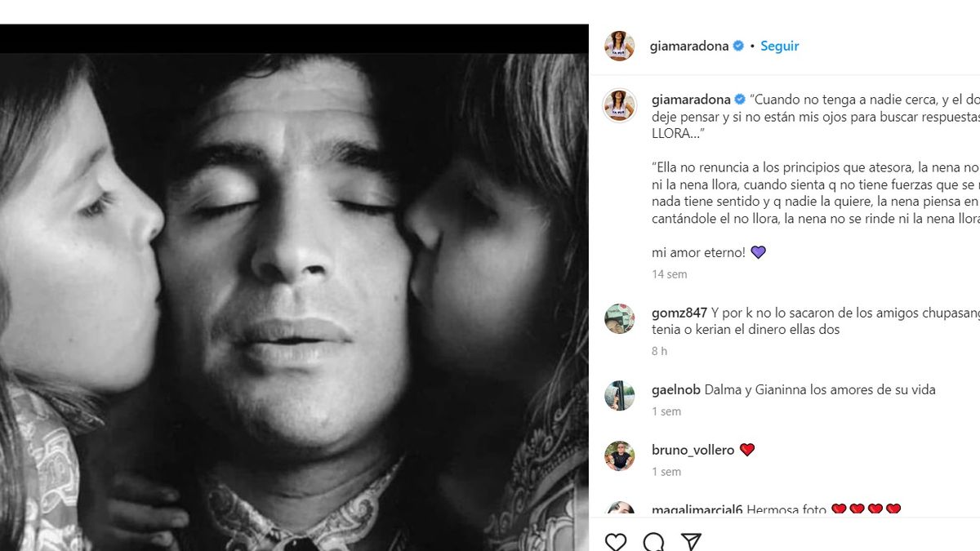
Task: Like the post with the heart icon
Action: (x=616, y=541)
